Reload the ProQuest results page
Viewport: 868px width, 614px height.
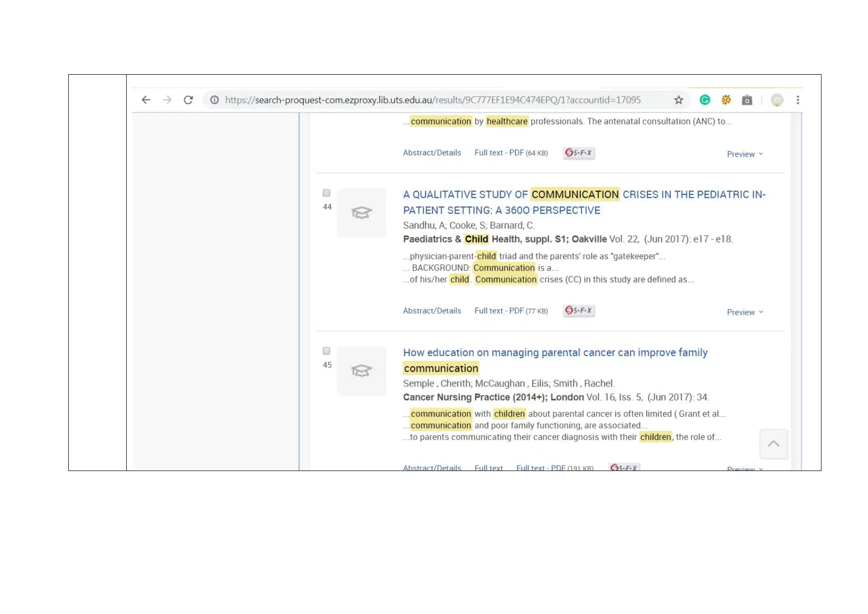point(188,100)
